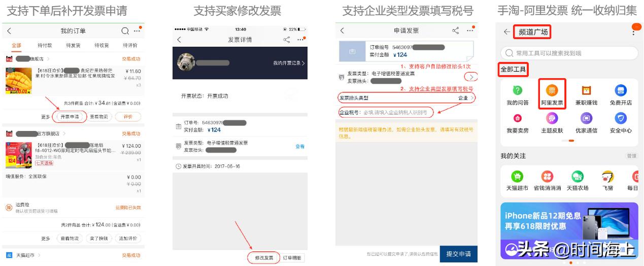Tap the 开票申请 button

pos(70,116)
